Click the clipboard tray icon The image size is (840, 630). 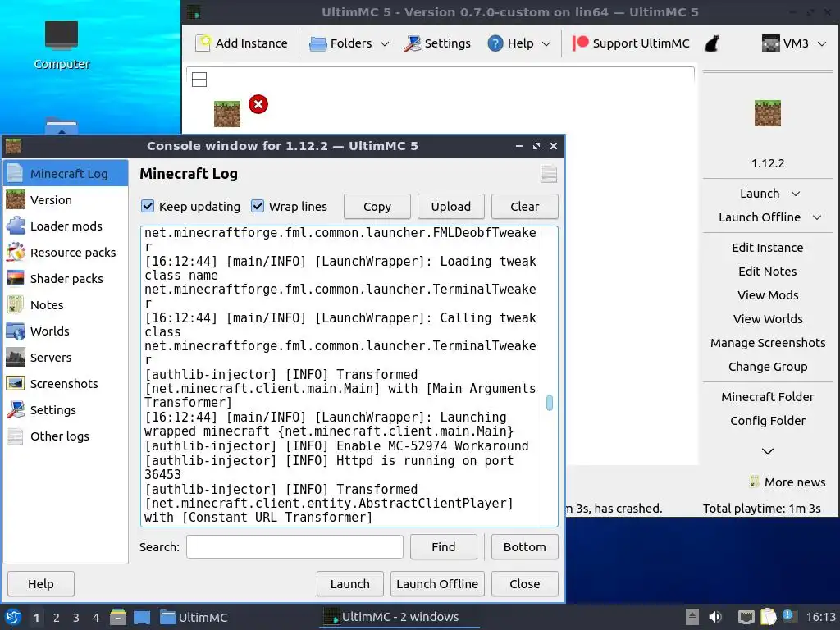click(768, 617)
